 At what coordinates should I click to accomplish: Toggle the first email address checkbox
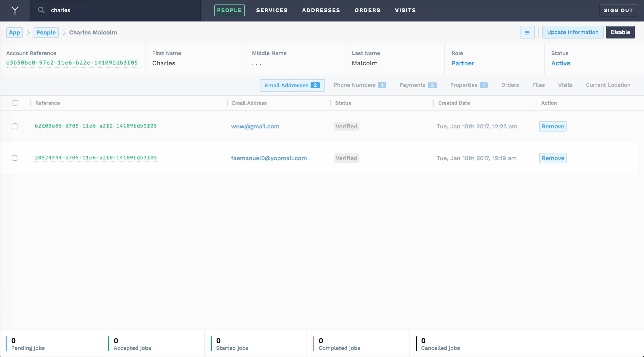(x=15, y=126)
